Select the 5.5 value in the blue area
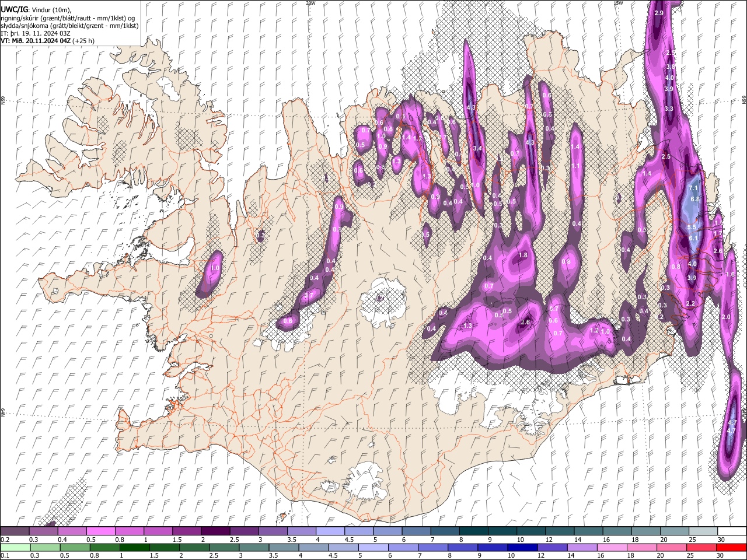Viewport: 747px width, 560px height. coord(692,227)
